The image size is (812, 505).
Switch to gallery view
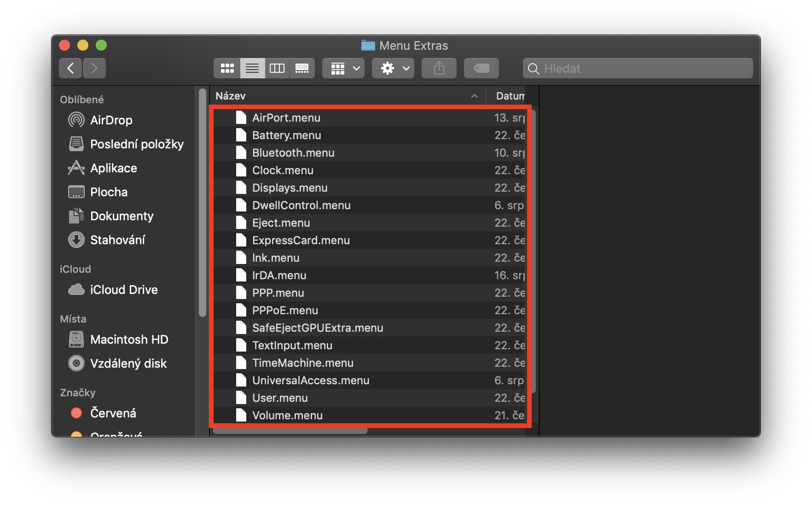pos(302,68)
